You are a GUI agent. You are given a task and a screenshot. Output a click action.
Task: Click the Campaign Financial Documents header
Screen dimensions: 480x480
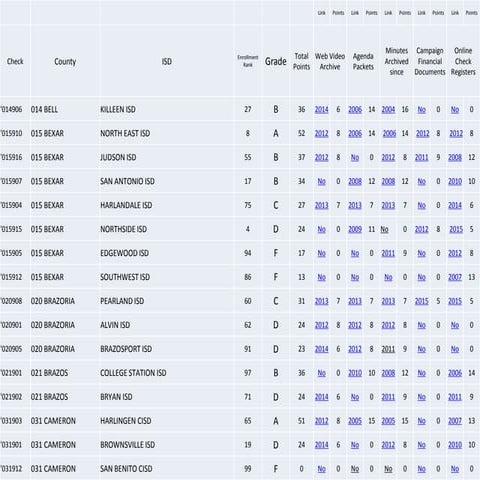point(430,61)
